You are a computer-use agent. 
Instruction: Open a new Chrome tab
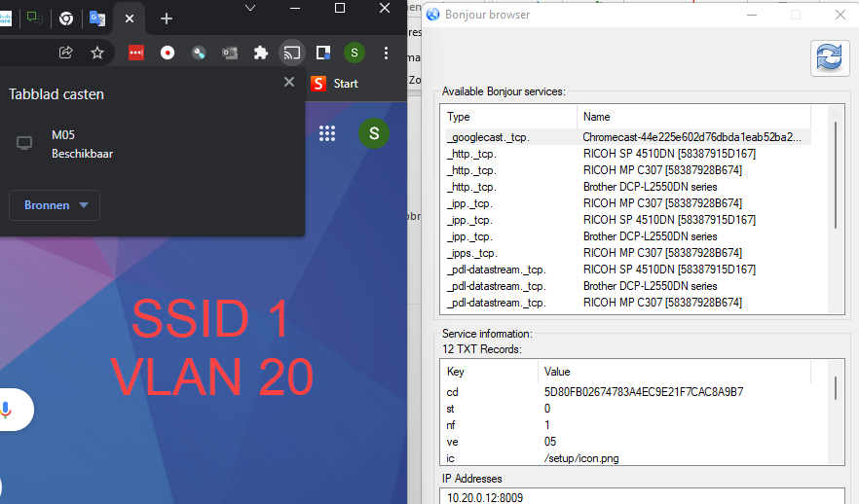(167, 18)
